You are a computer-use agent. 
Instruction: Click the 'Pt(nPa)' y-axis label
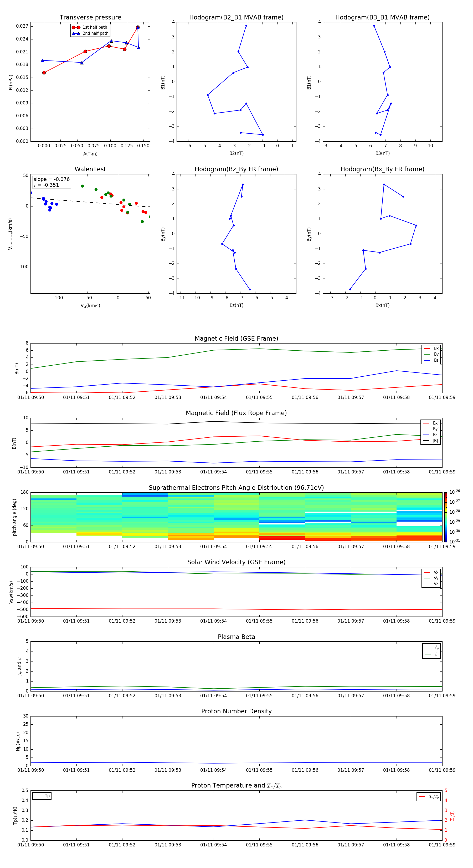coord(11,82)
